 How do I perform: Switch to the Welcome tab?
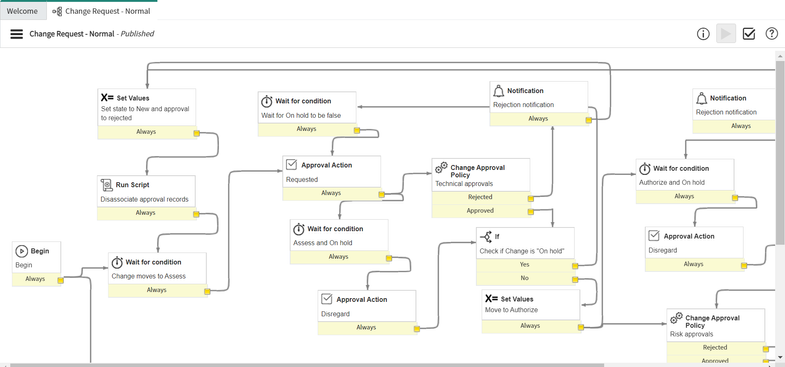22,11
